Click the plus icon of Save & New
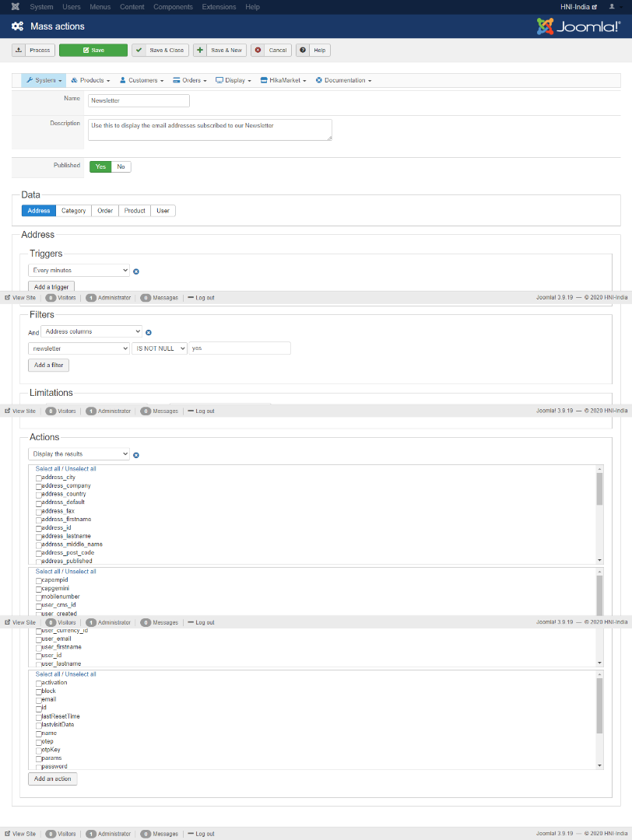The width and height of the screenshot is (632, 840). click(200, 50)
